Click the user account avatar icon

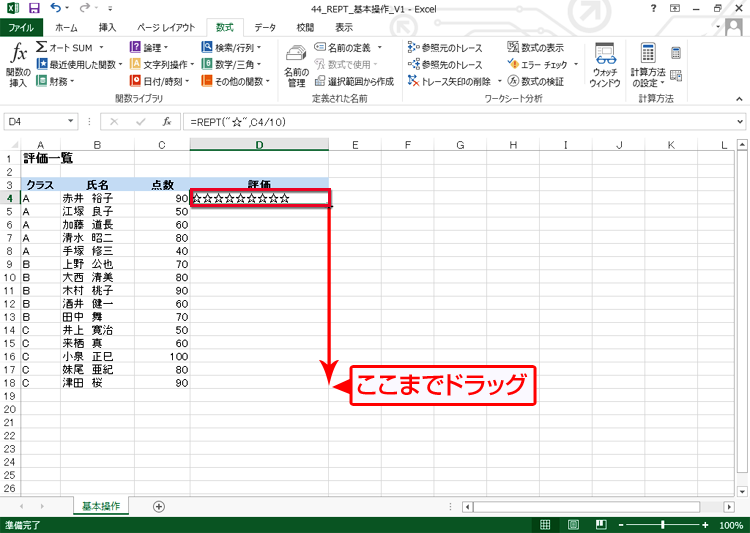tap(734, 27)
